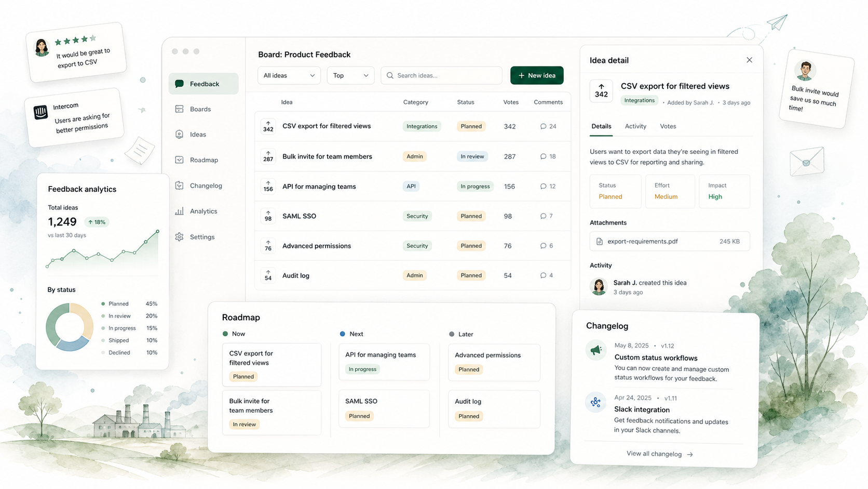Open the Analytics bar chart icon
The height and width of the screenshot is (489, 868).
coord(179,211)
